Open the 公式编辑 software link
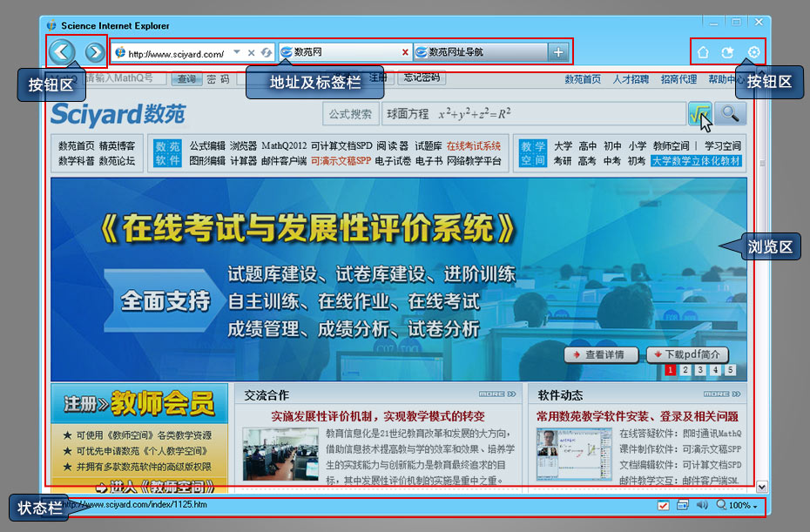Viewport: 810px width, 532px height. tap(207, 146)
